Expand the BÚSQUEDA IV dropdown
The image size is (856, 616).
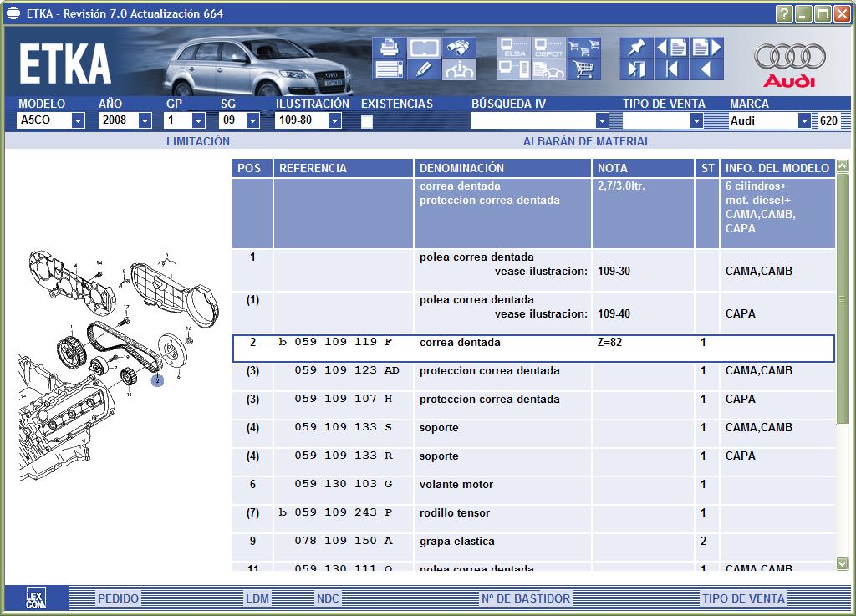(x=602, y=120)
